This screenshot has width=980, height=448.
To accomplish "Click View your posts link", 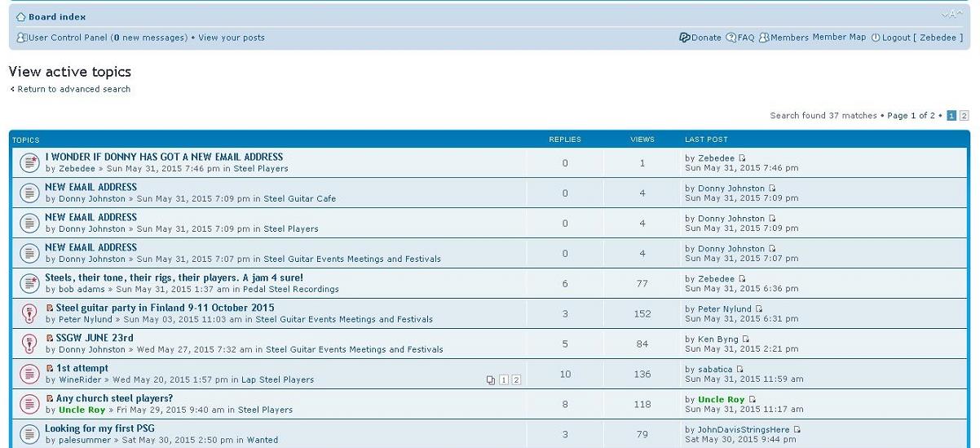I will (232, 38).
